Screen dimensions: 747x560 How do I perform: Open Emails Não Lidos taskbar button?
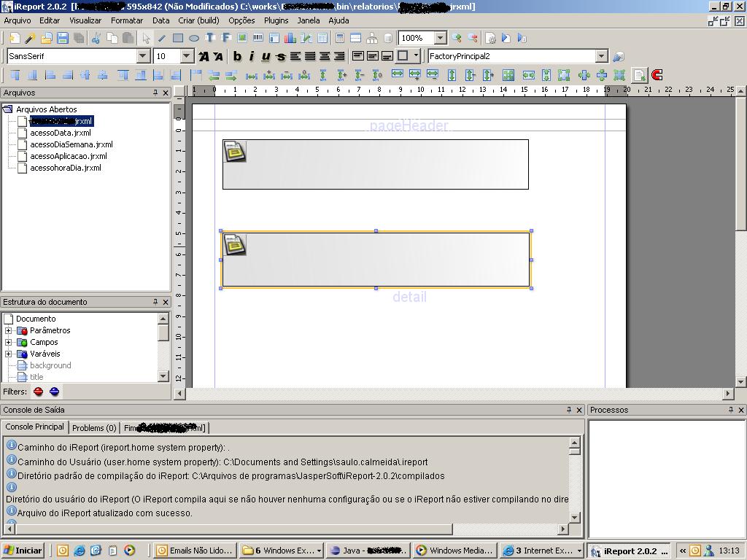(196, 551)
